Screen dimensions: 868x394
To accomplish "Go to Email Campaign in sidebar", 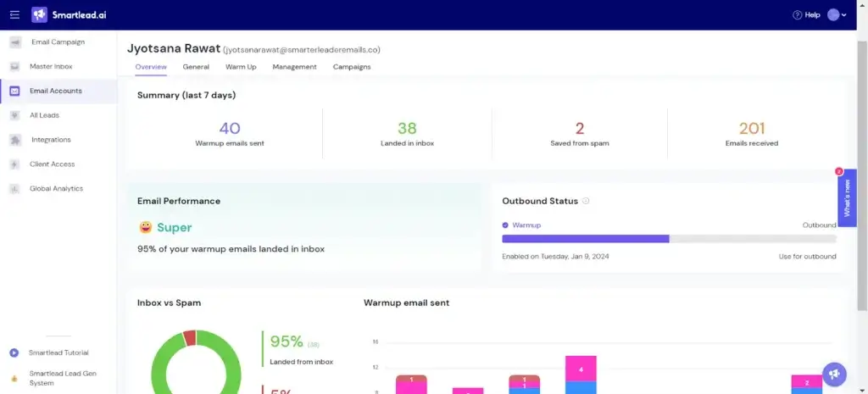I will click(x=58, y=42).
